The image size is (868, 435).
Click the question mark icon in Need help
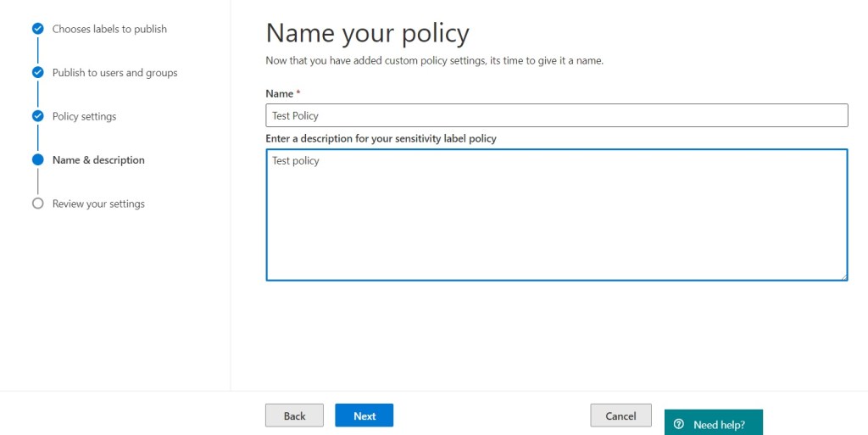coord(679,424)
